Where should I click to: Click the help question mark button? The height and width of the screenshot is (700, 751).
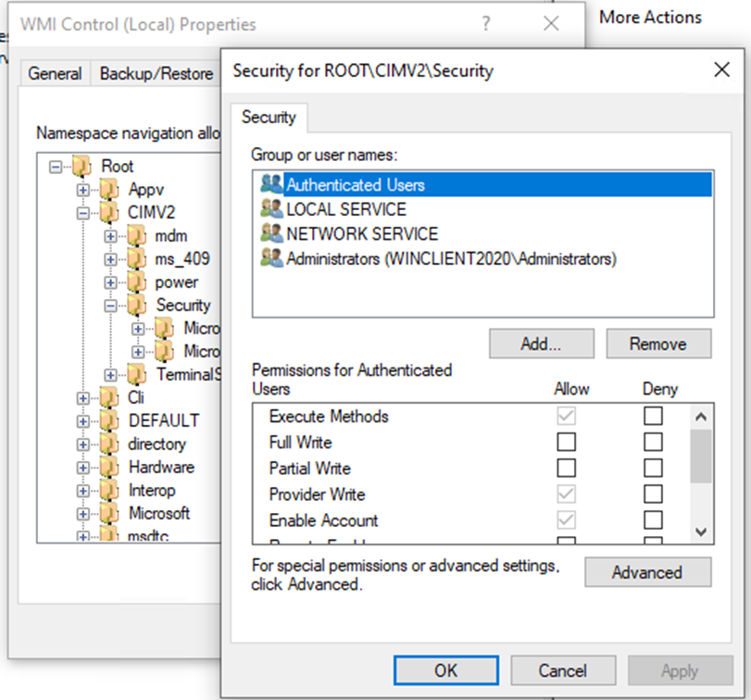tap(486, 24)
